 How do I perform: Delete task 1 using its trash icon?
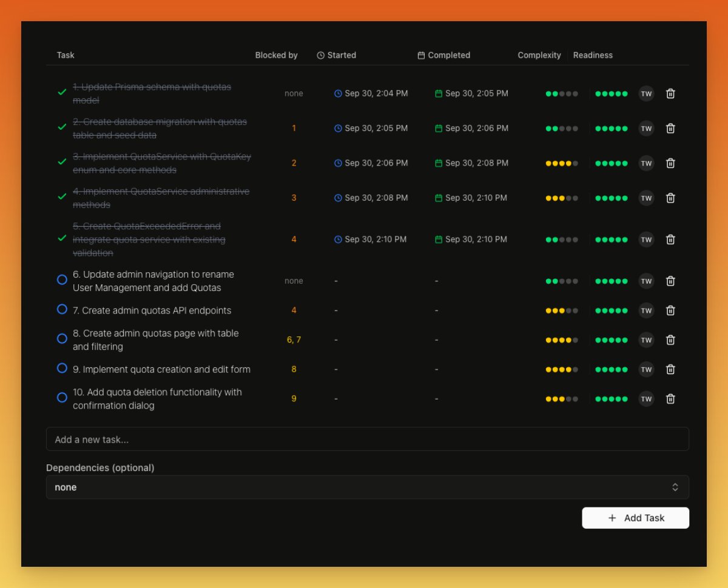click(x=670, y=93)
